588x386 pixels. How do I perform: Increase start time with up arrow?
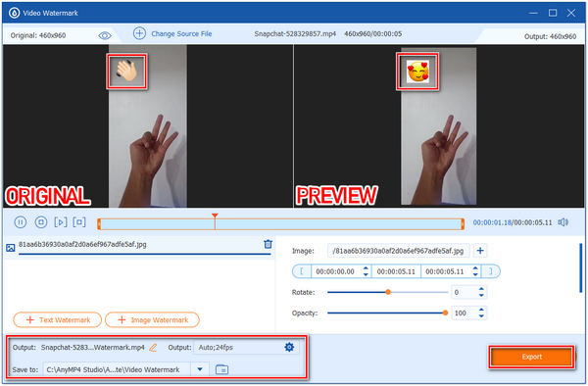(366, 268)
